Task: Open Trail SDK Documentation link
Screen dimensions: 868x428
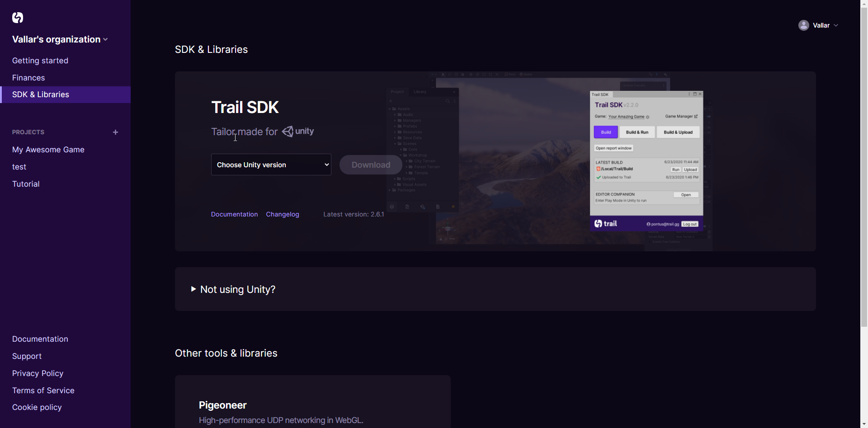Action: (234, 214)
